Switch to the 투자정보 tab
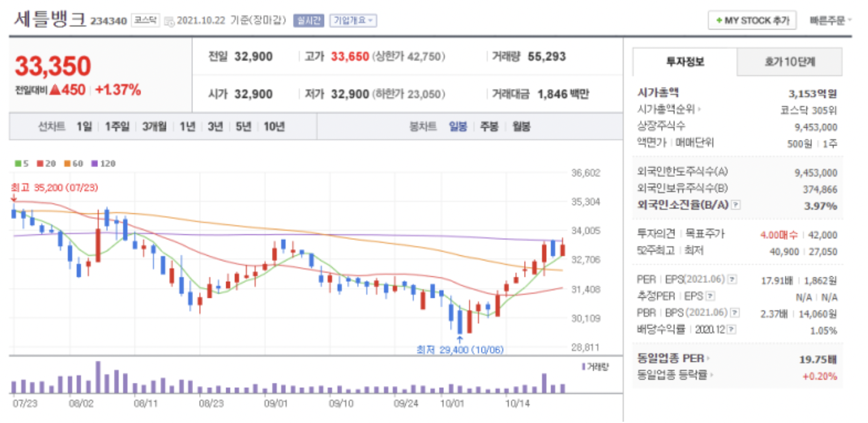The height and width of the screenshot is (423, 868). coord(685,62)
